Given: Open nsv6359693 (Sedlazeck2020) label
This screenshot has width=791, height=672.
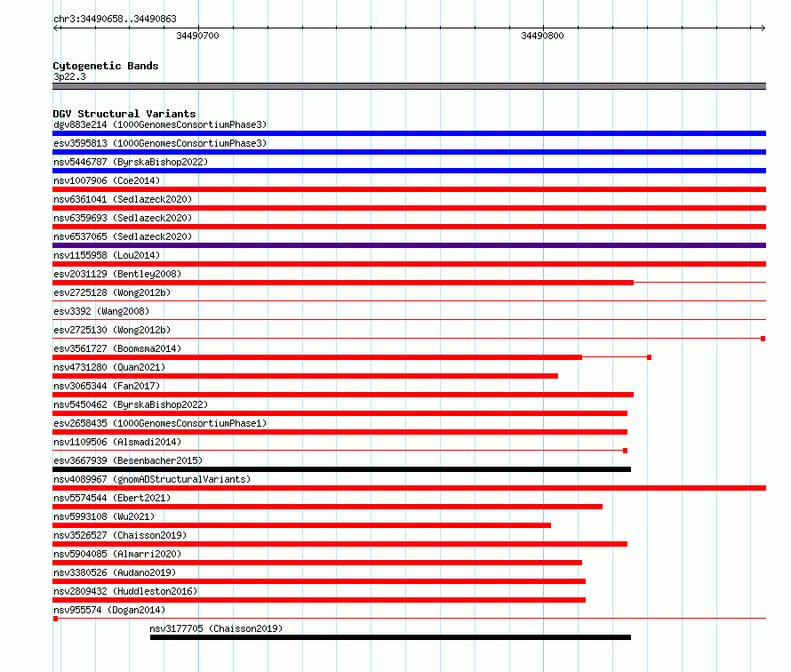Looking at the screenshot, I should pos(123,218).
